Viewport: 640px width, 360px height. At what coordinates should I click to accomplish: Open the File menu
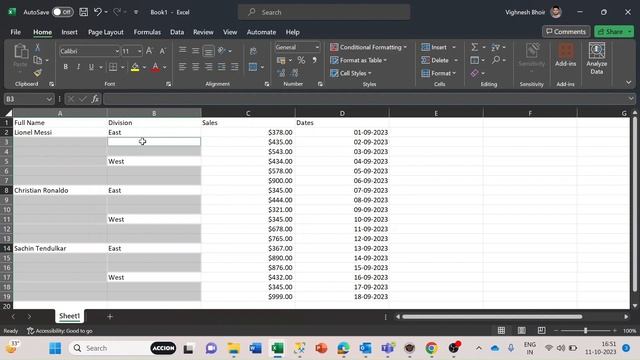click(x=16, y=32)
